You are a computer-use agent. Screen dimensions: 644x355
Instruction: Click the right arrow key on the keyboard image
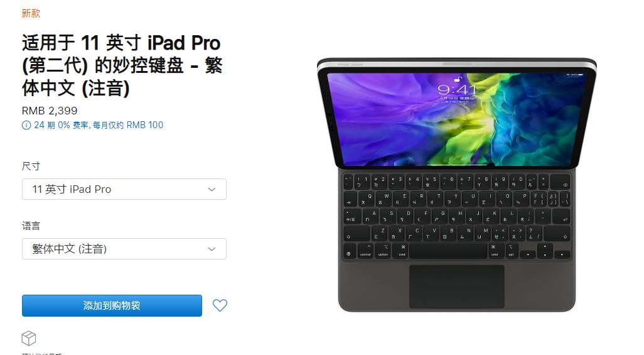(x=562, y=254)
